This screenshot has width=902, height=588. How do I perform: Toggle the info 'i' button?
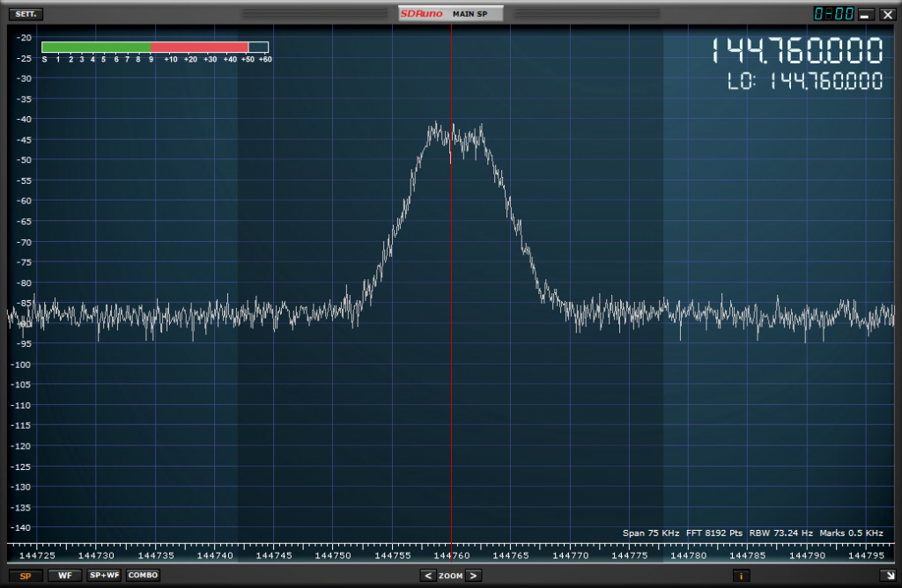point(741,576)
